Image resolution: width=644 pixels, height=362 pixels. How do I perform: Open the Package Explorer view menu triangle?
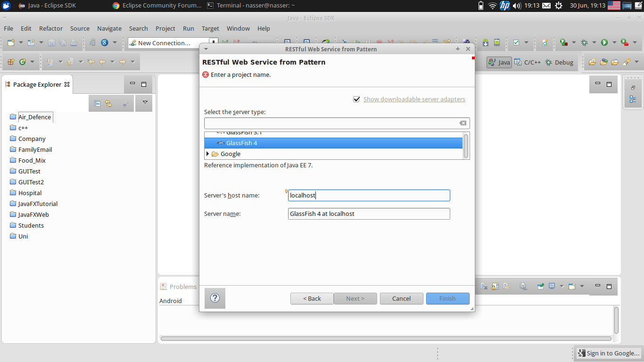145,102
